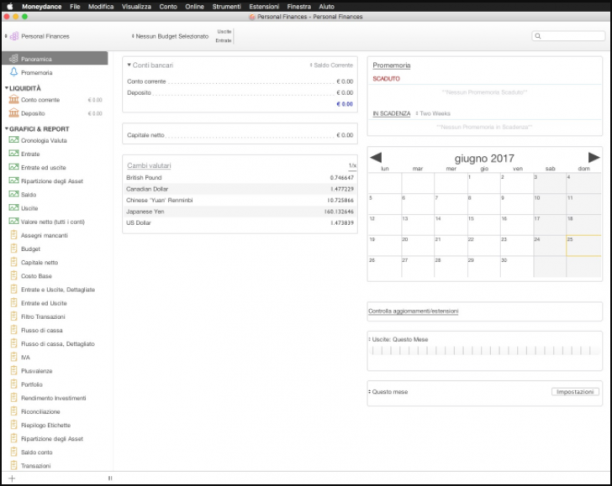Click the plus add button at sidebar bottom
The width and height of the screenshot is (612, 486).
click(x=12, y=478)
